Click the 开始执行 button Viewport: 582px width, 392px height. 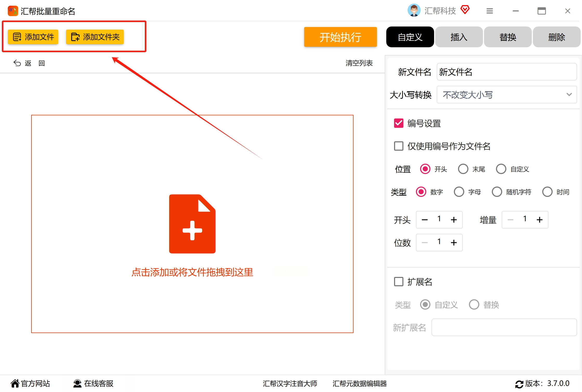point(340,37)
